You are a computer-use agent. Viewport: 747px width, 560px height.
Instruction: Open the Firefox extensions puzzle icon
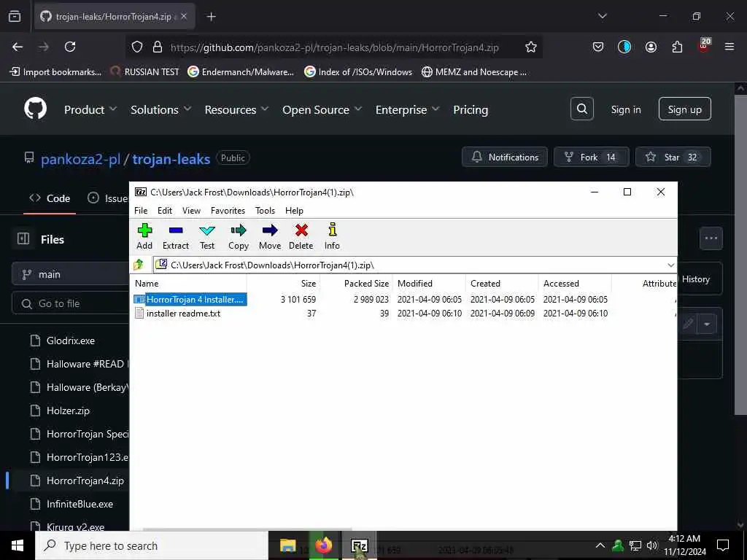coord(677,47)
